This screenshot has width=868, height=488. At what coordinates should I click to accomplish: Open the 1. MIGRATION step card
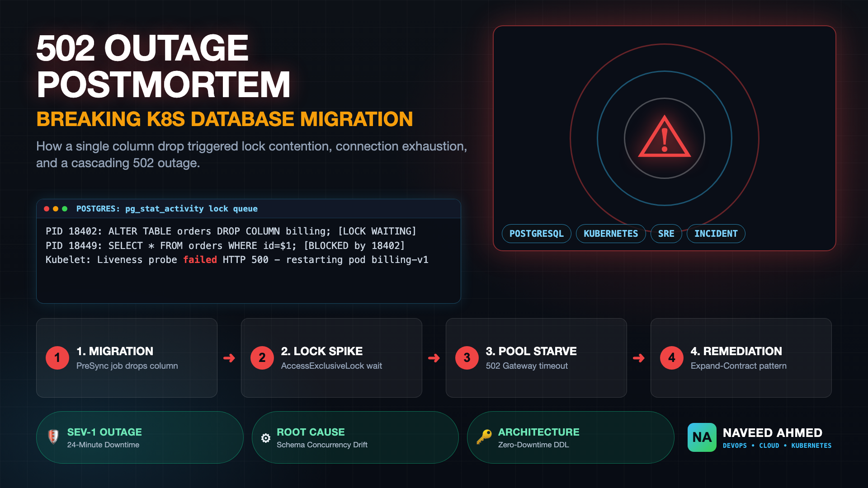tap(127, 358)
